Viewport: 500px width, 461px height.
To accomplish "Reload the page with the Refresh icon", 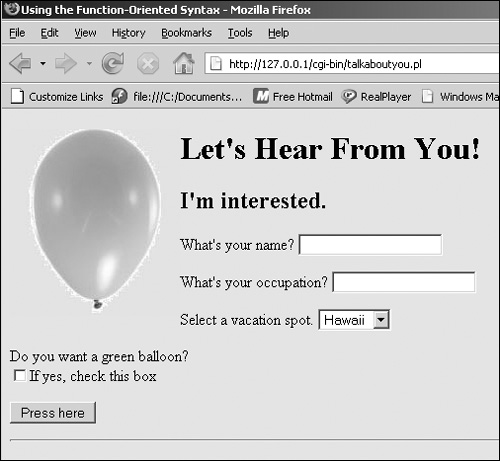I will (x=113, y=63).
